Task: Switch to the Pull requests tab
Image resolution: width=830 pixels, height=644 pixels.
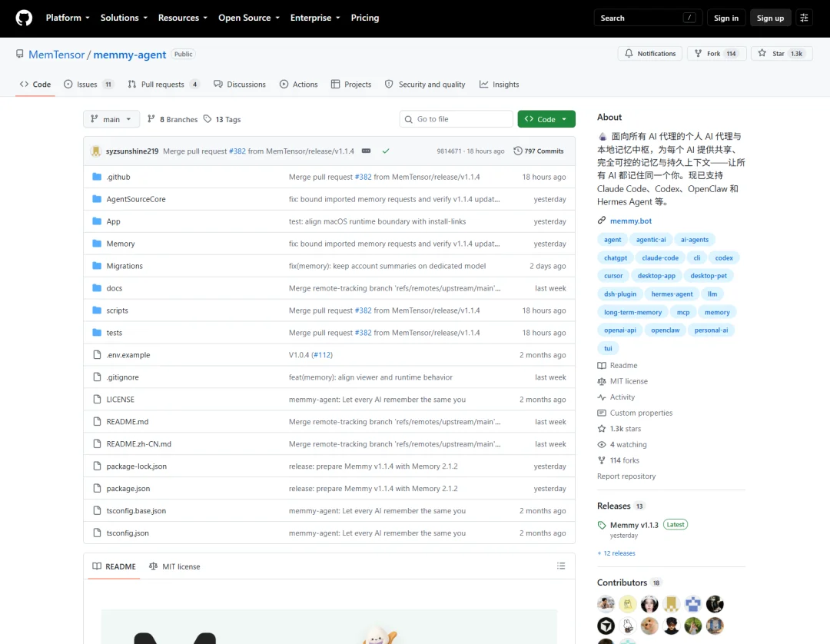Action: point(164,84)
